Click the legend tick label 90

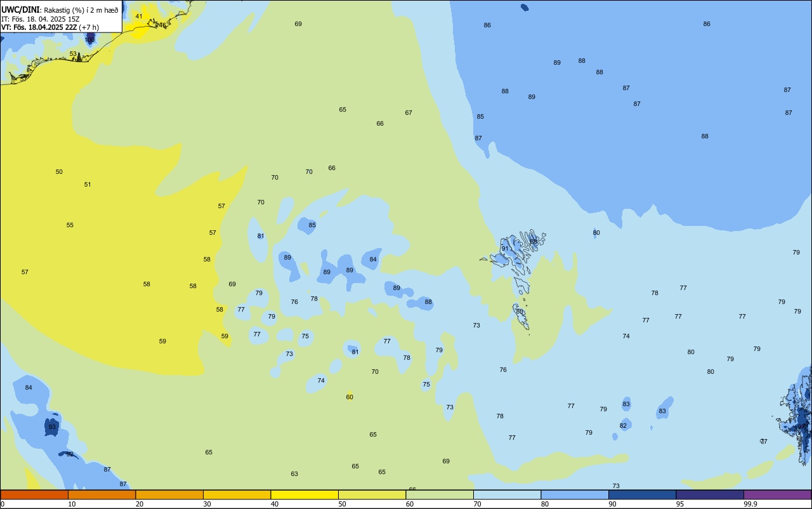(x=613, y=504)
